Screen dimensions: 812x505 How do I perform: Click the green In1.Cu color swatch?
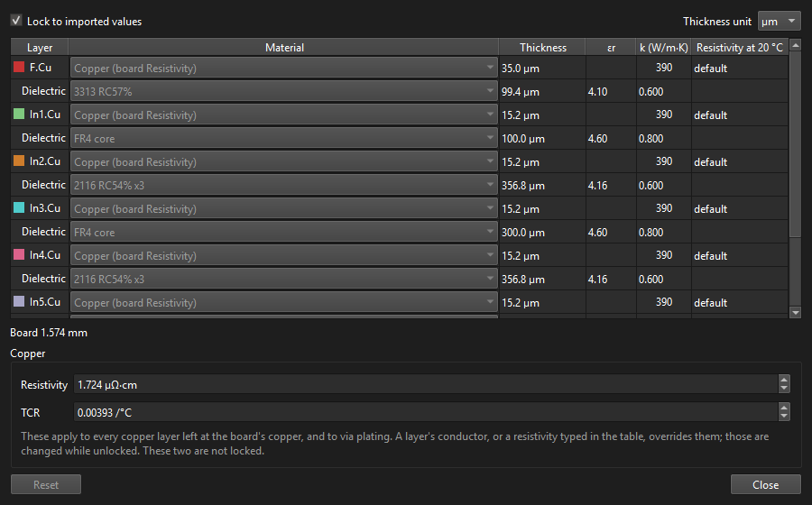tap(19, 114)
